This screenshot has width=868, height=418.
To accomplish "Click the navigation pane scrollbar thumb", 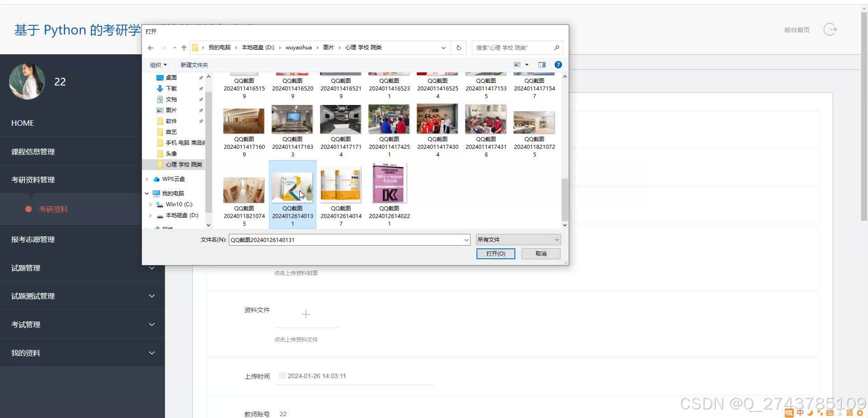I will click(208, 152).
